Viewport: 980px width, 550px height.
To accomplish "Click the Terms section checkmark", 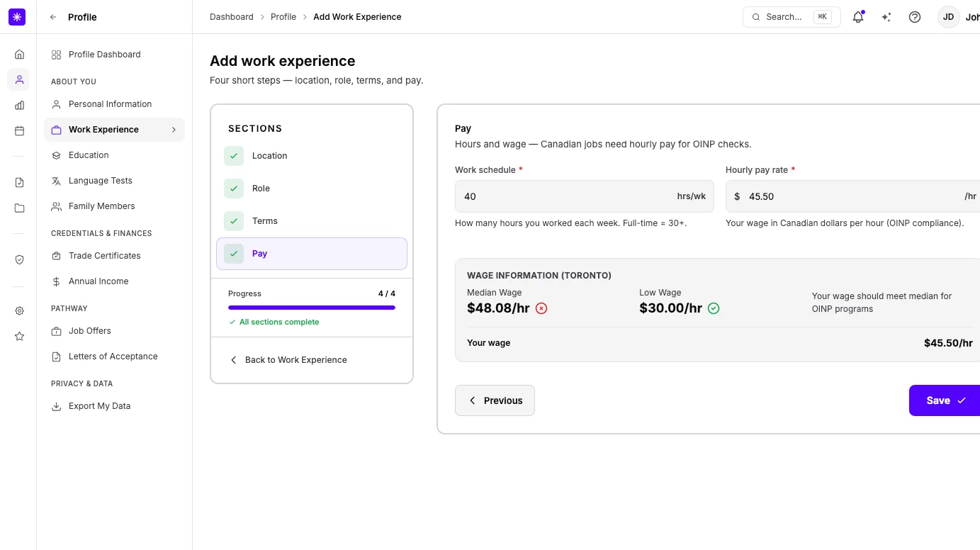I will 234,221.
